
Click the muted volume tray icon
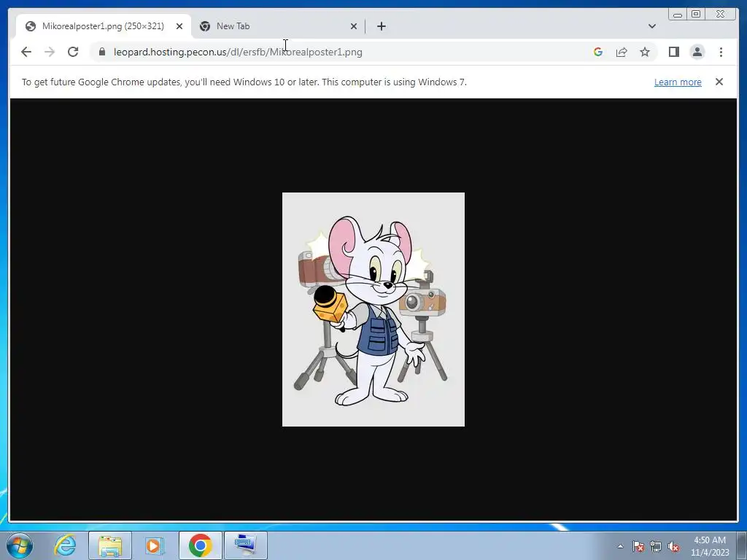click(x=673, y=547)
